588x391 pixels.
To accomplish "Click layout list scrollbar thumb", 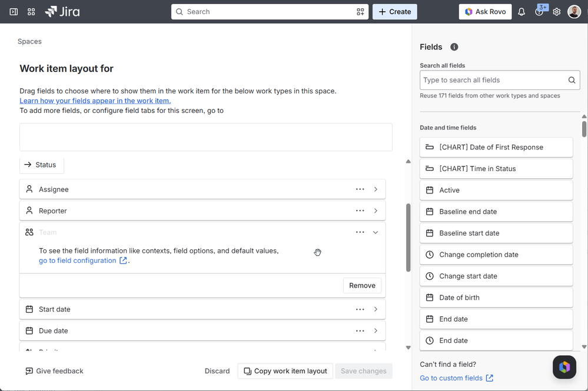I will [x=408, y=238].
